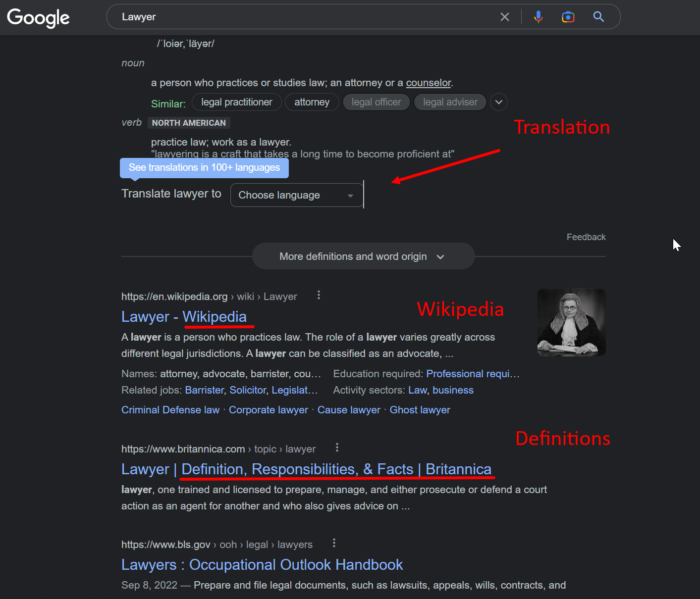The image size is (700, 599).
Task: Follow the 'business' activity sector link
Action: pyautogui.click(x=453, y=390)
